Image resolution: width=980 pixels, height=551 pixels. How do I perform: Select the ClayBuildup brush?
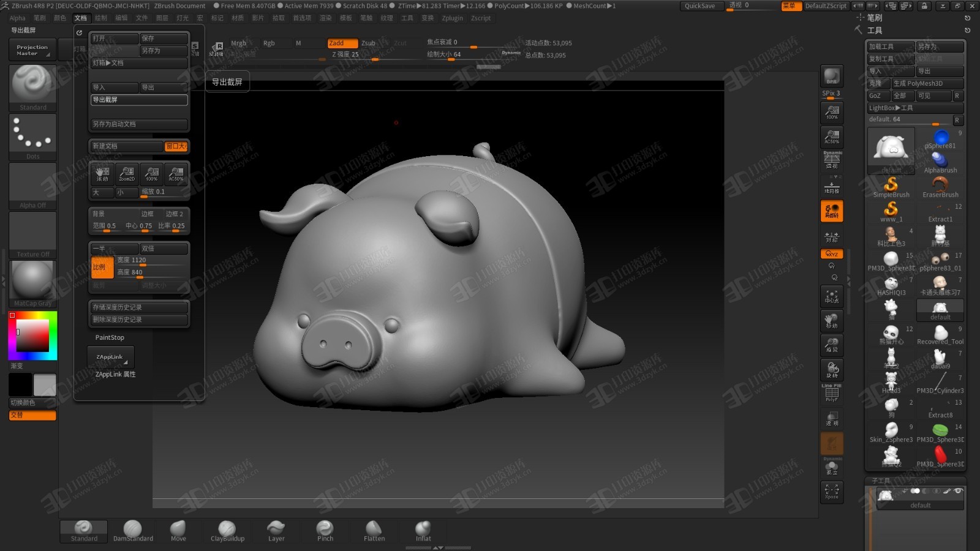pyautogui.click(x=227, y=531)
